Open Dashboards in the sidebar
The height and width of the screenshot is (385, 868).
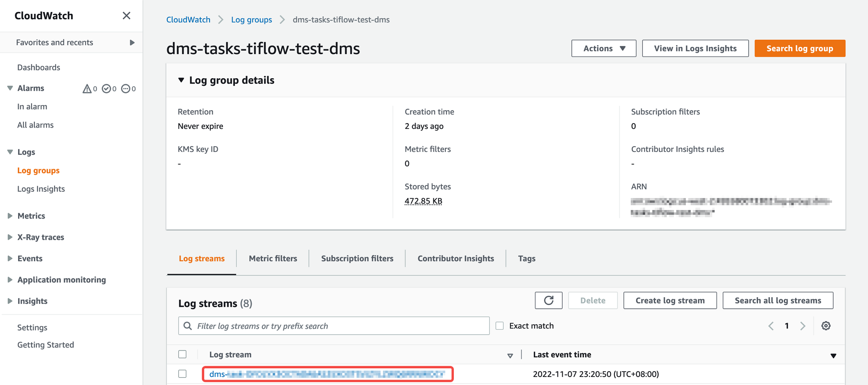pos(39,68)
